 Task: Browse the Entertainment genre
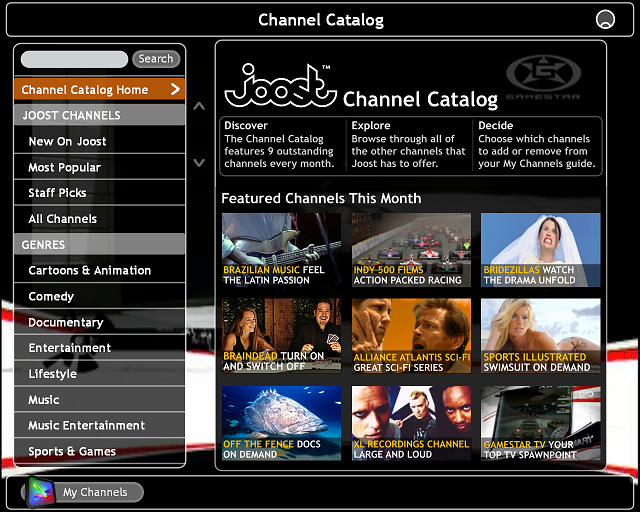click(100, 347)
